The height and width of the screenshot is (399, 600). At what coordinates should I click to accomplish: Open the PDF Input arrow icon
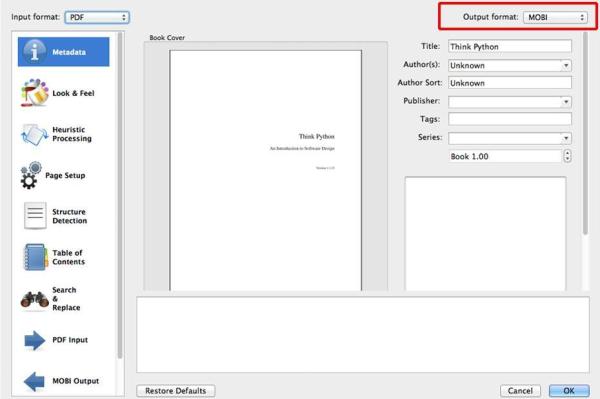(x=34, y=340)
